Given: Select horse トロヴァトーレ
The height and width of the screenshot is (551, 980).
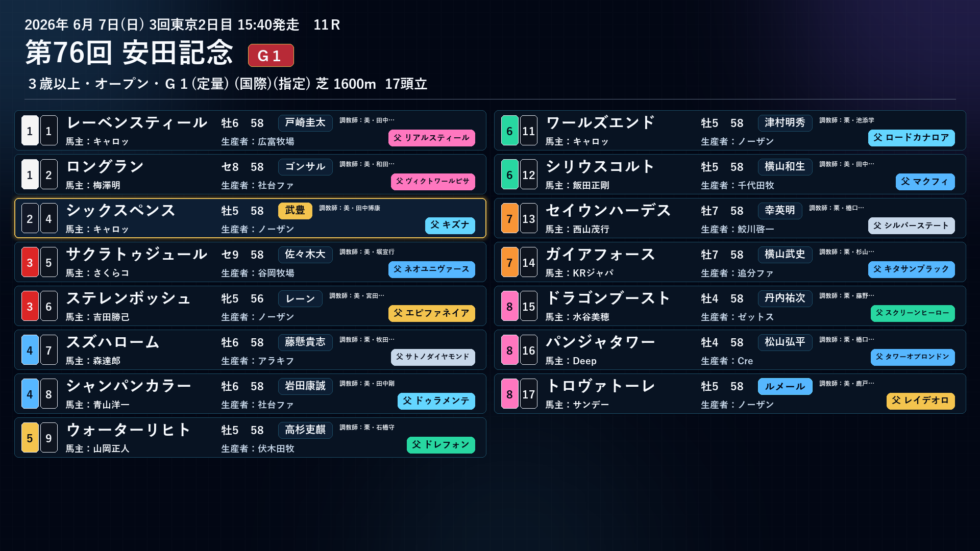Looking at the screenshot, I should tap(600, 386).
